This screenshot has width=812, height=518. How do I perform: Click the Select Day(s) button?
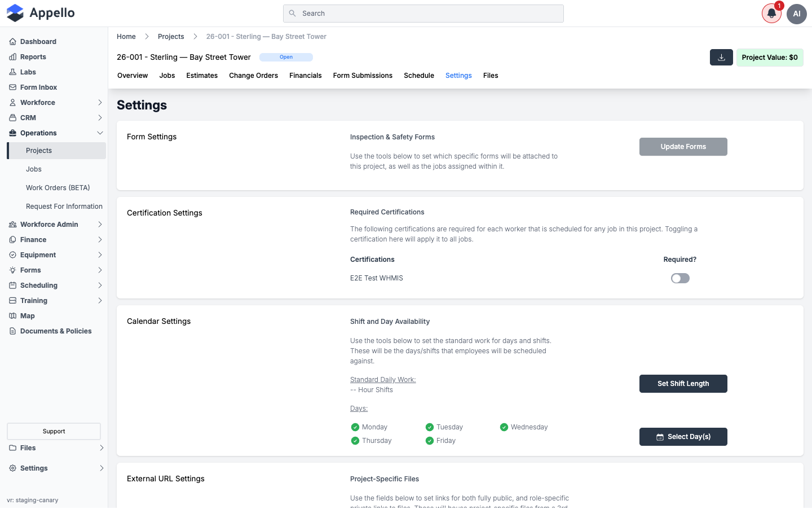point(683,437)
